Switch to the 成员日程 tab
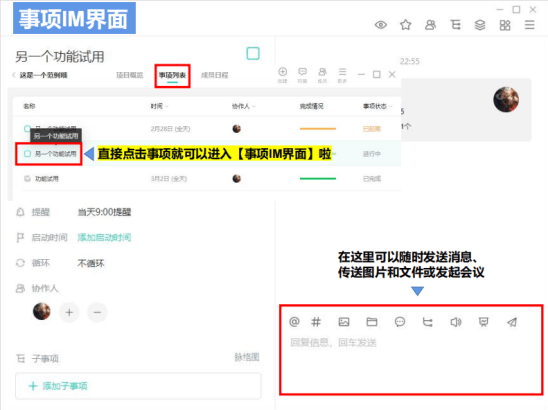 [x=215, y=75]
